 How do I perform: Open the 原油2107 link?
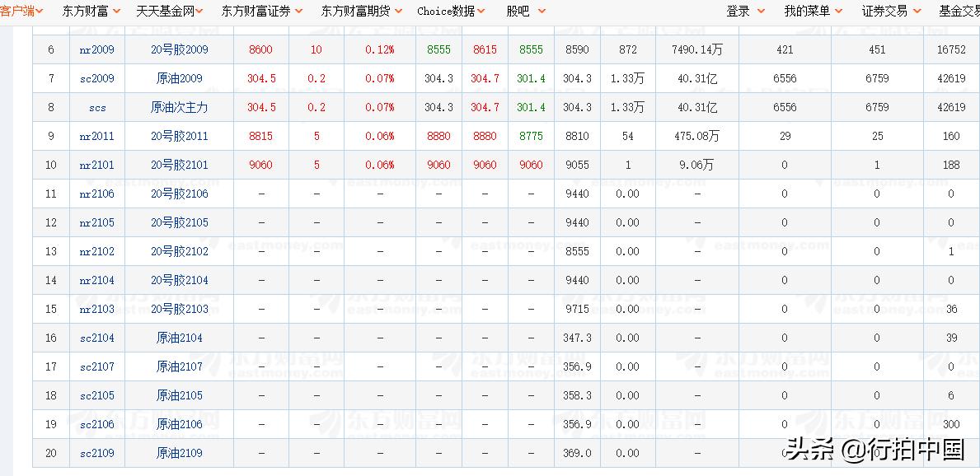click(x=180, y=366)
